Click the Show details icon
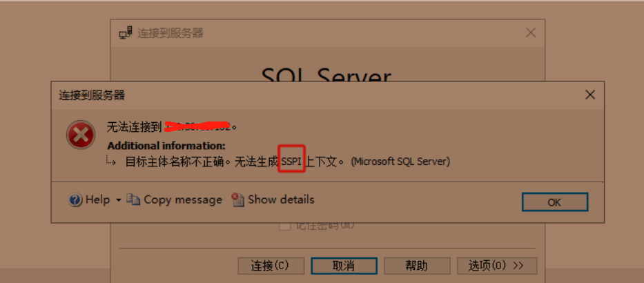This screenshot has width=644, height=283. [x=238, y=199]
